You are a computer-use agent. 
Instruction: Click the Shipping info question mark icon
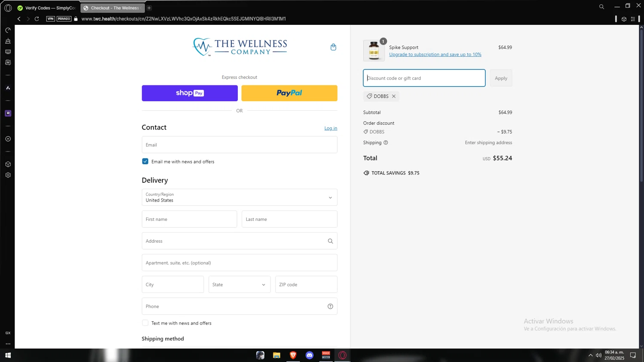pyautogui.click(x=386, y=142)
